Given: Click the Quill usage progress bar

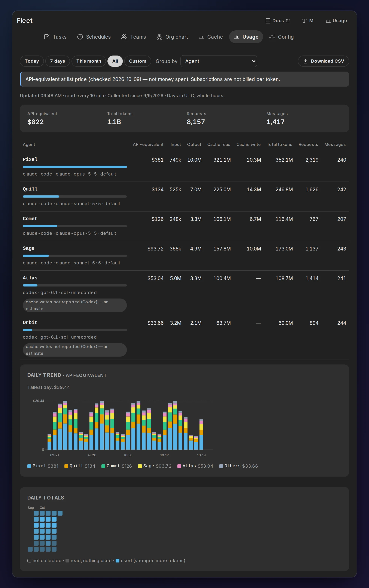Looking at the screenshot, I should pyautogui.click(x=75, y=196).
